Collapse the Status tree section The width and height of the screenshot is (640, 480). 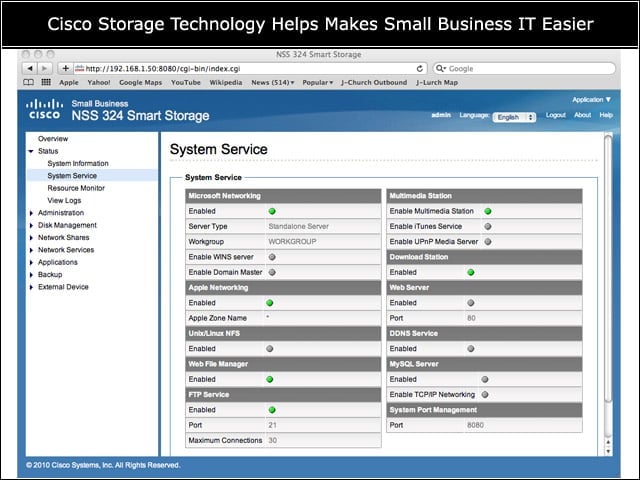point(31,151)
